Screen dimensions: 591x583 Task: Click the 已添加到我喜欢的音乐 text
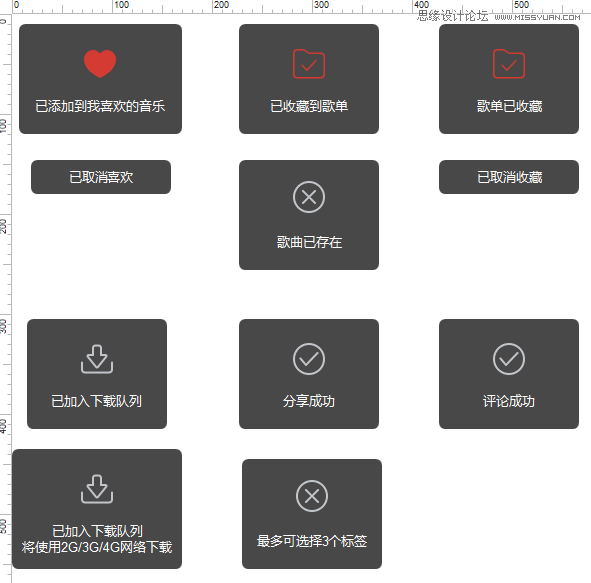point(100,106)
